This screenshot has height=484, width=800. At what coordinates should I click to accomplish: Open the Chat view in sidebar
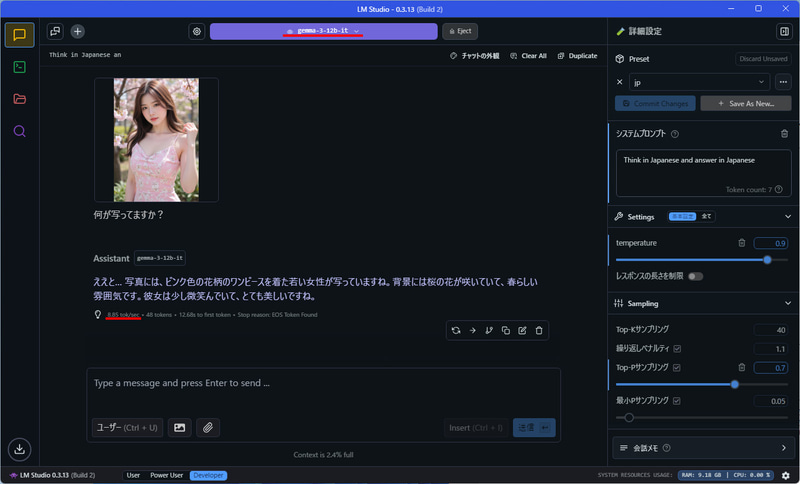pyautogui.click(x=19, y=35)
